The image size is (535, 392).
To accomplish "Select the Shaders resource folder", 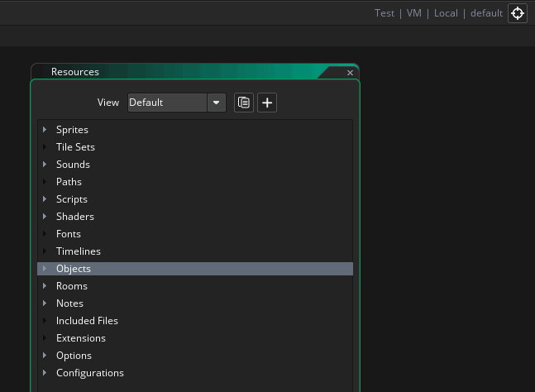I will pos(74,217).
